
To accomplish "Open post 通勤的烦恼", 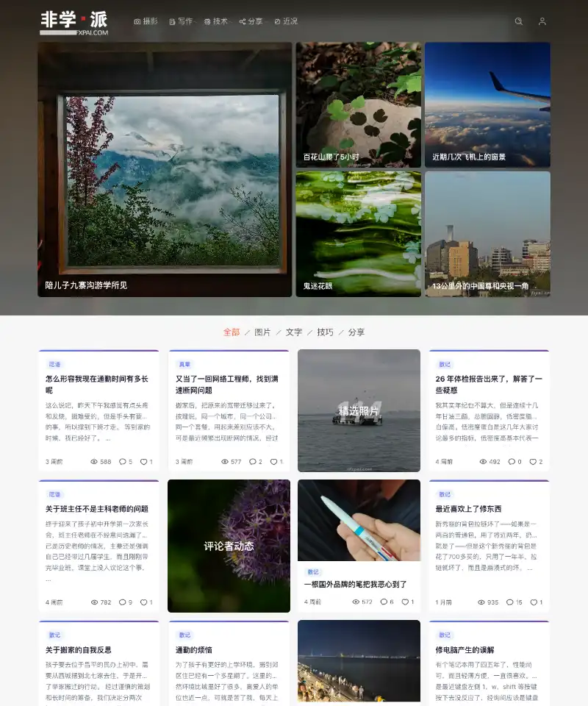I will tap(193, 649).
